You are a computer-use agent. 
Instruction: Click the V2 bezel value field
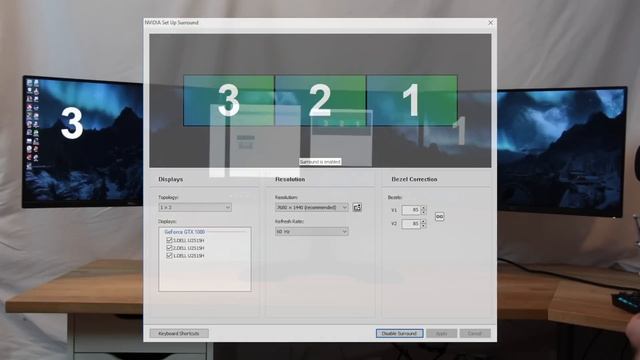411,224
